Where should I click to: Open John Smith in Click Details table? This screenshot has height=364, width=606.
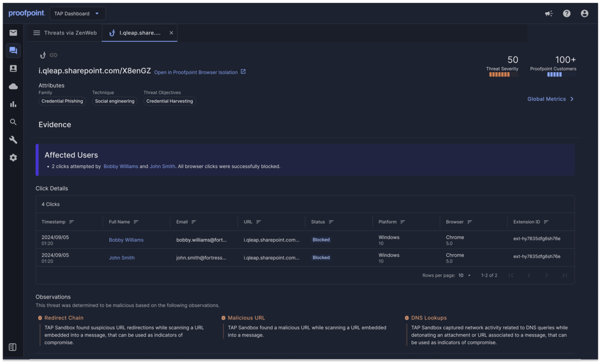coord(122,258)
